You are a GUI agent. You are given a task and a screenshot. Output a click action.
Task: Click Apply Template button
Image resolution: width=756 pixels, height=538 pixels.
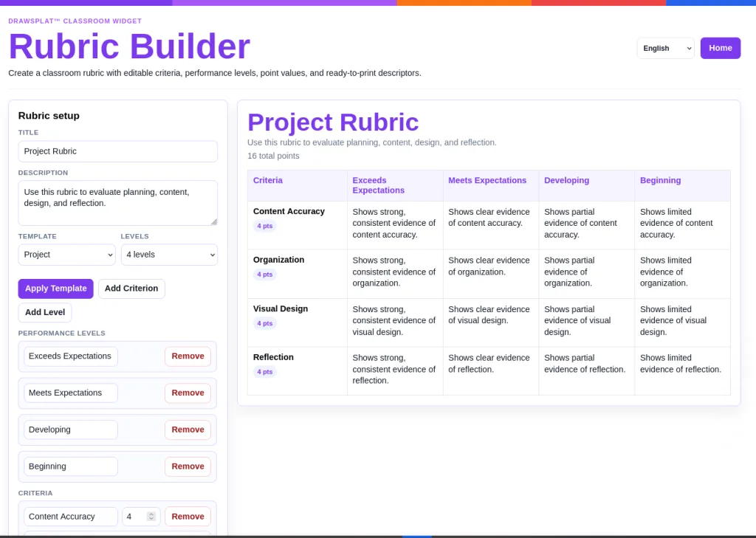[x=56, y=289]
